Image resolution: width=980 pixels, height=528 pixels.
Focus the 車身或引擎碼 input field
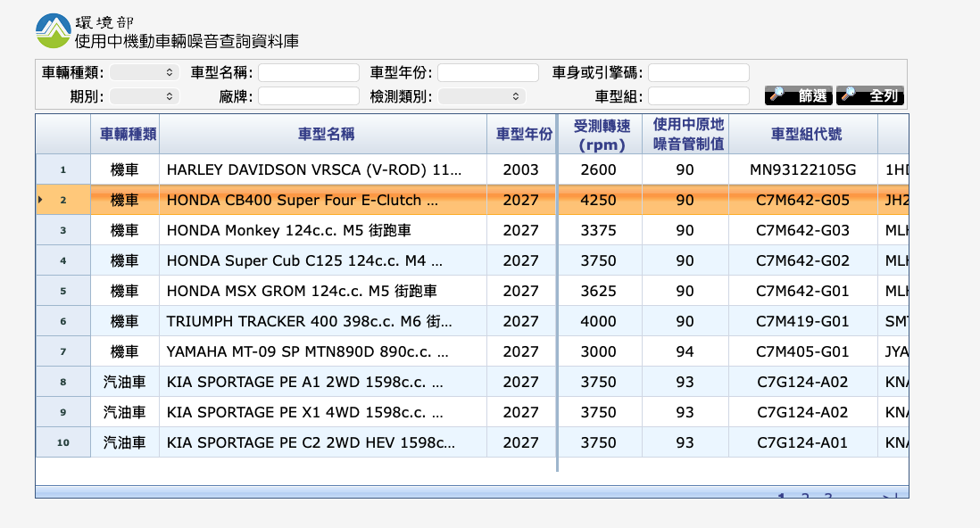699,72
